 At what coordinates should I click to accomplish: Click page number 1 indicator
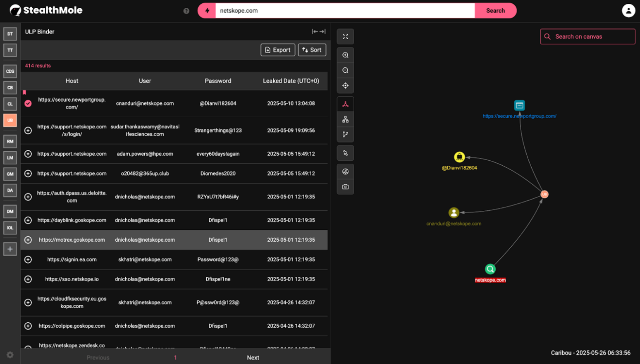tap(175, 358)
